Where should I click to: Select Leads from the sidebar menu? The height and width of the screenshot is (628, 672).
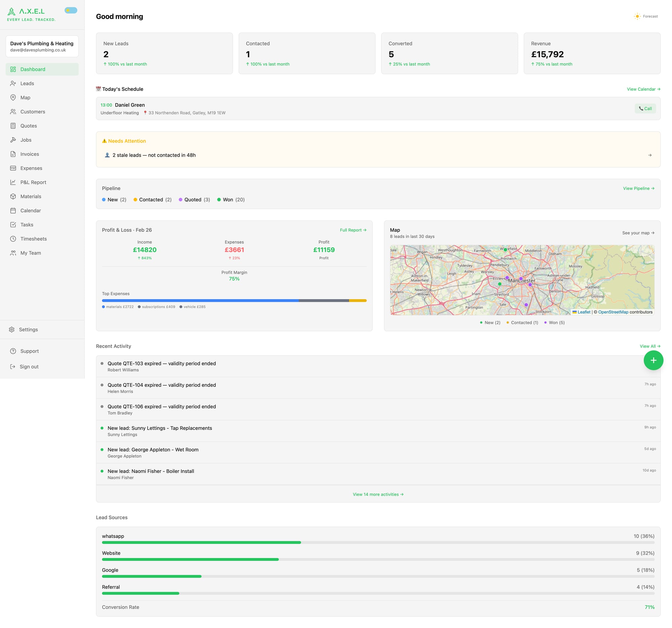pyautogui.click(x=27, y=83)
